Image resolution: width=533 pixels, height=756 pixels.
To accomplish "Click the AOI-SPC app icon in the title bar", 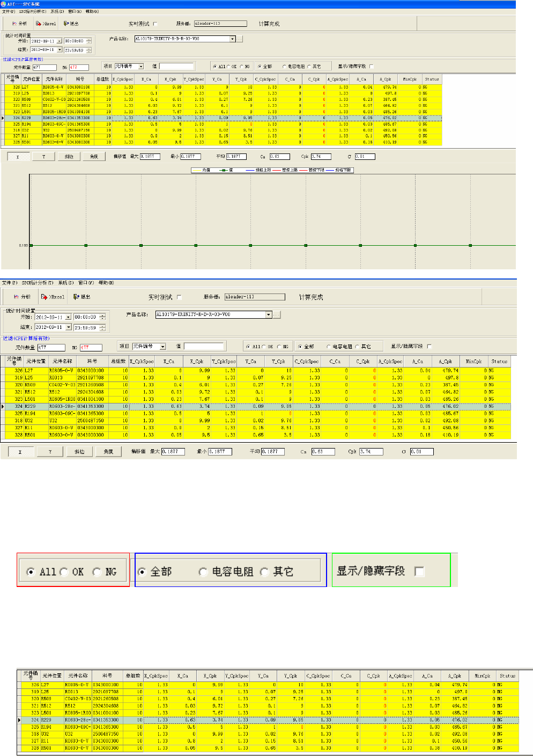I will 4,4.
